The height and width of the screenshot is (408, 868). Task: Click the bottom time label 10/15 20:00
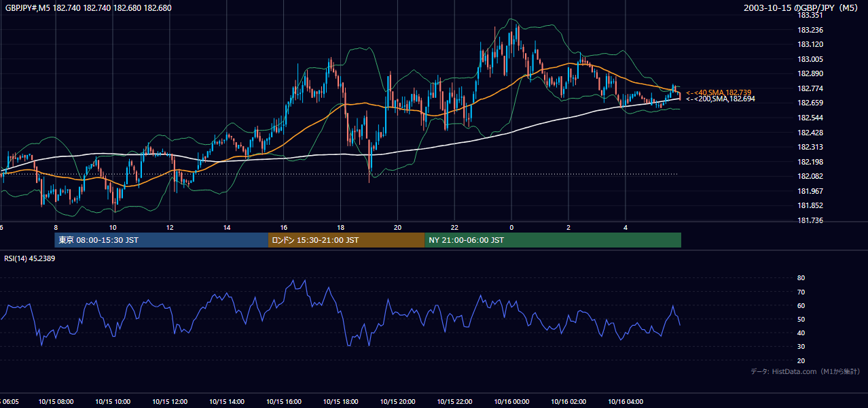click(x=397, y=401)
